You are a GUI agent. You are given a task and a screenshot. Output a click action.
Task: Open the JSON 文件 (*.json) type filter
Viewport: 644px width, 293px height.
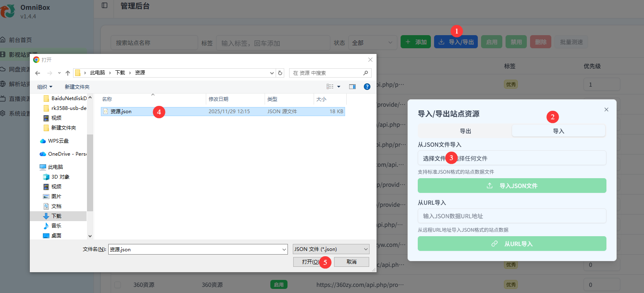click(x=331, y=249)
